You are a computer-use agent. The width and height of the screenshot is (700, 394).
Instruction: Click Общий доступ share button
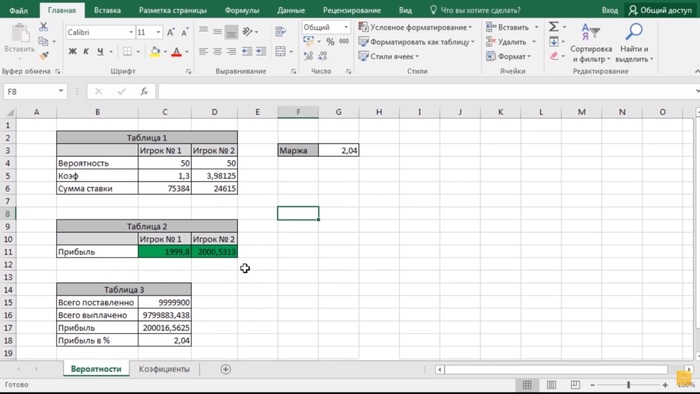(660, 10)
